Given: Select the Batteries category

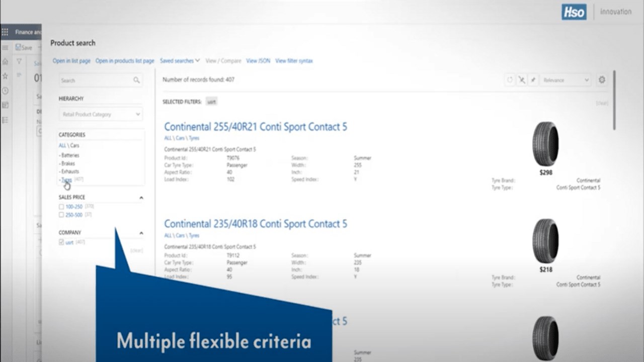Looking at the screenshot, I should 70,155.
